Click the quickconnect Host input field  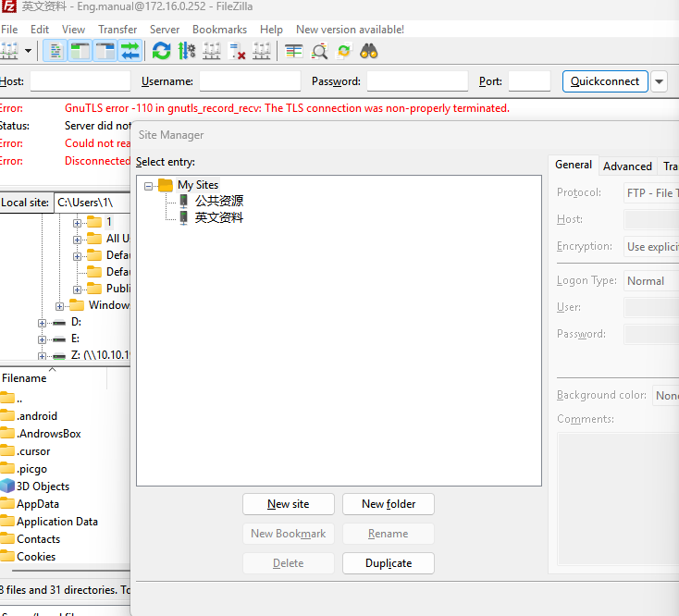point(80,81)
